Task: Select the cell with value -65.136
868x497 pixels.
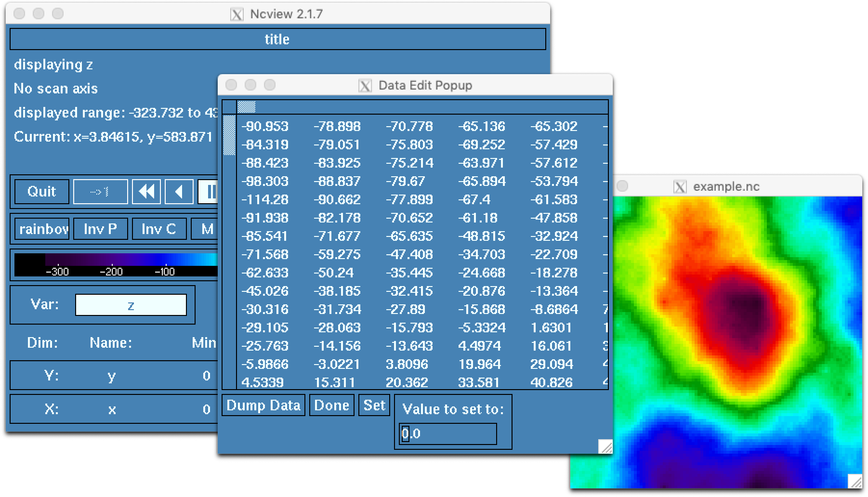Action: [482, 126]
